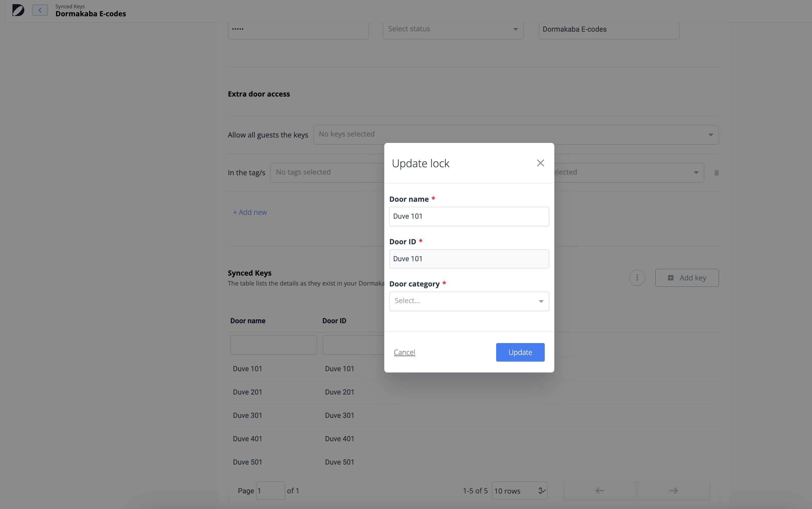Select the Duve 101 door name row
Viewport: 812px width, 509px height.
point(247,369)
